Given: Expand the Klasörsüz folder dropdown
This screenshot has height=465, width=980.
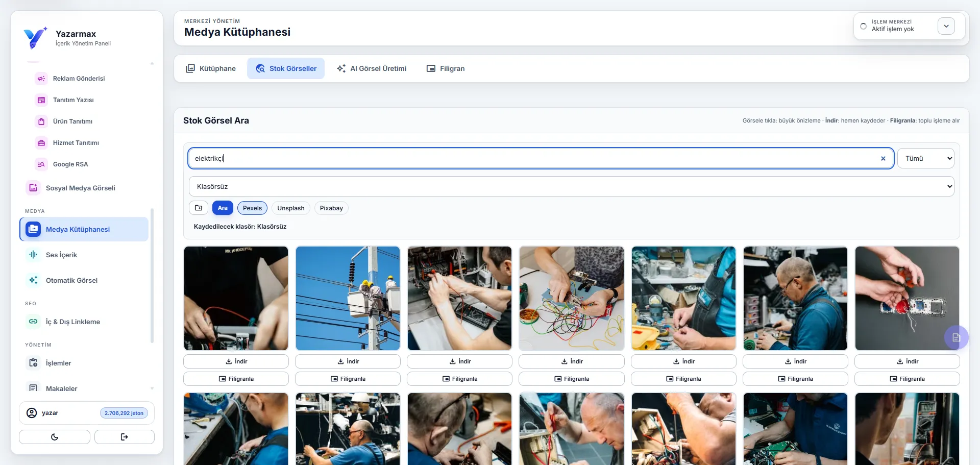Looking at the screenshot, I should tap(571, 187).
